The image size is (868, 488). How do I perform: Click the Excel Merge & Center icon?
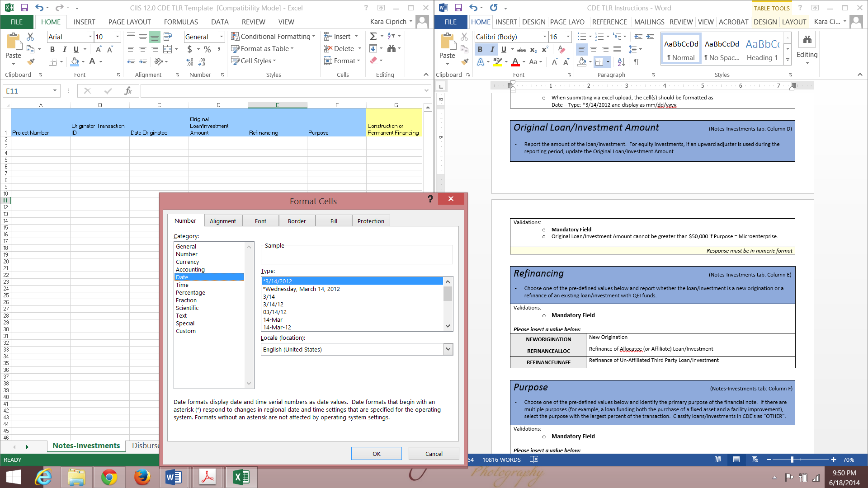tap(168, 49)
